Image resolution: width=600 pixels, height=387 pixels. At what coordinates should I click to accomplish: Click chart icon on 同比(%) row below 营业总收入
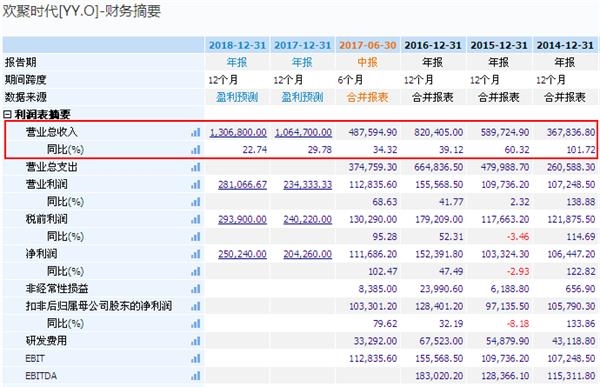pos(196,150)
